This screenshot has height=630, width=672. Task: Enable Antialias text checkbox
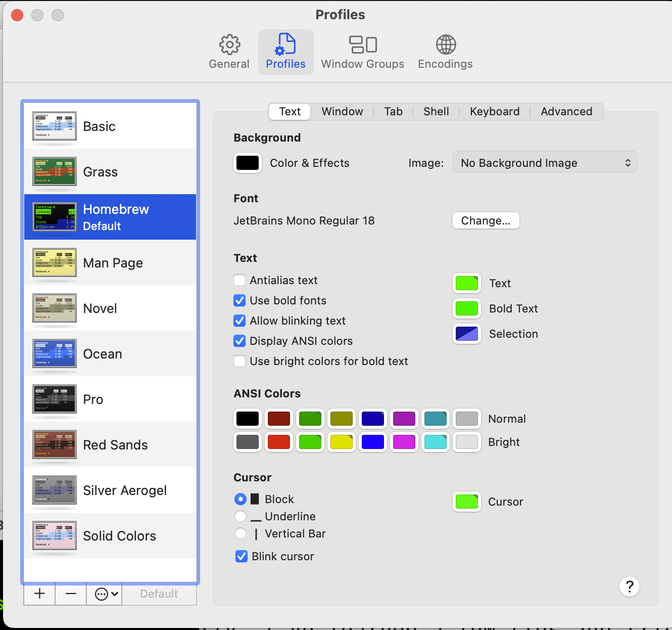click(240, 280)
